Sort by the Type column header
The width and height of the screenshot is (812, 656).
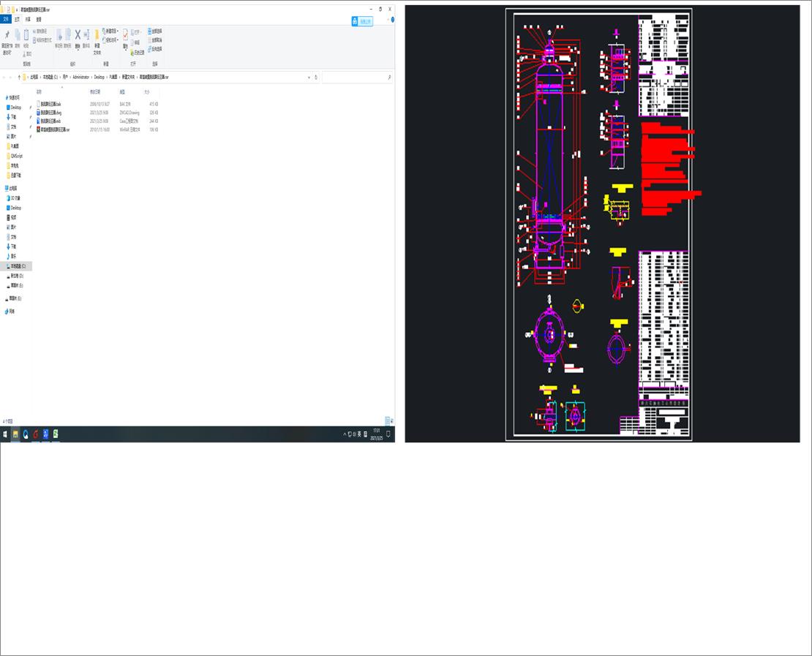[x=122, y=91]
